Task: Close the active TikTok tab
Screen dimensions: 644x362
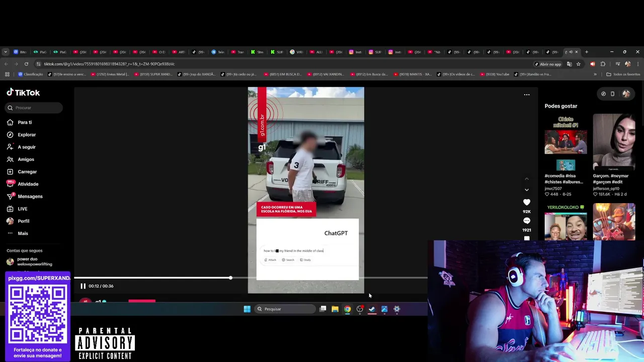Action: [x=577, y=52]
